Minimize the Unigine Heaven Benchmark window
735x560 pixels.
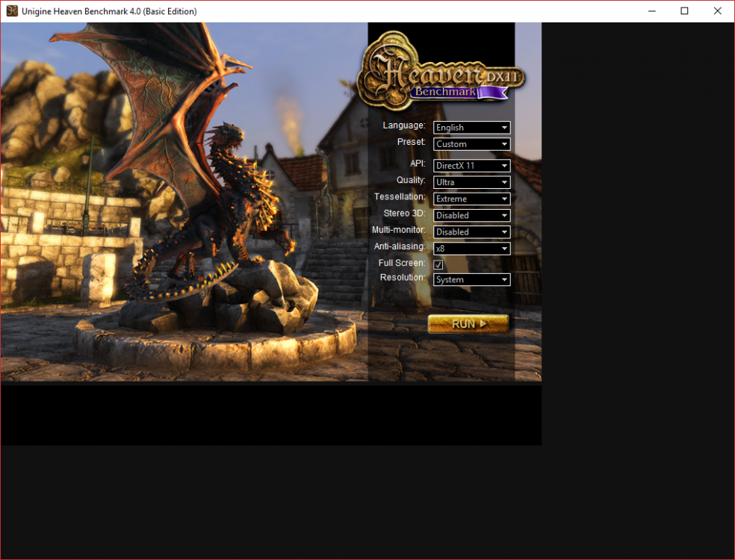pos(651,10)
